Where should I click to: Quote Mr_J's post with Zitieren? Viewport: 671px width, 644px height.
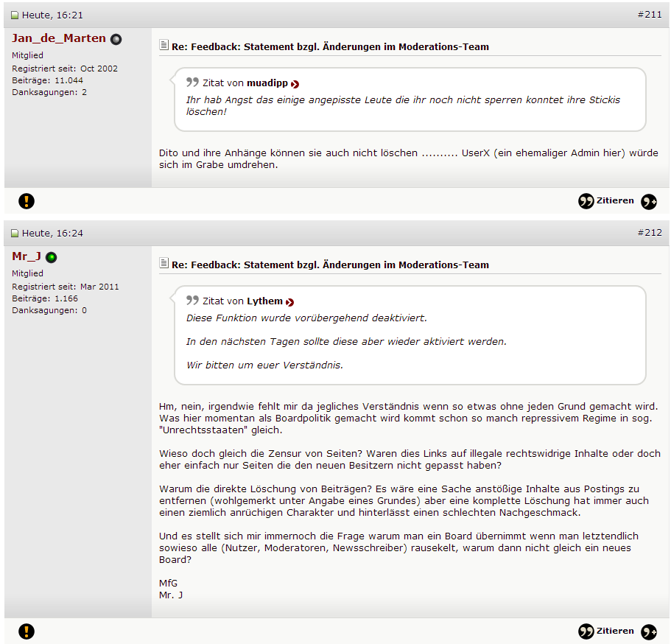pyautogui.click(x=606, y=631)
